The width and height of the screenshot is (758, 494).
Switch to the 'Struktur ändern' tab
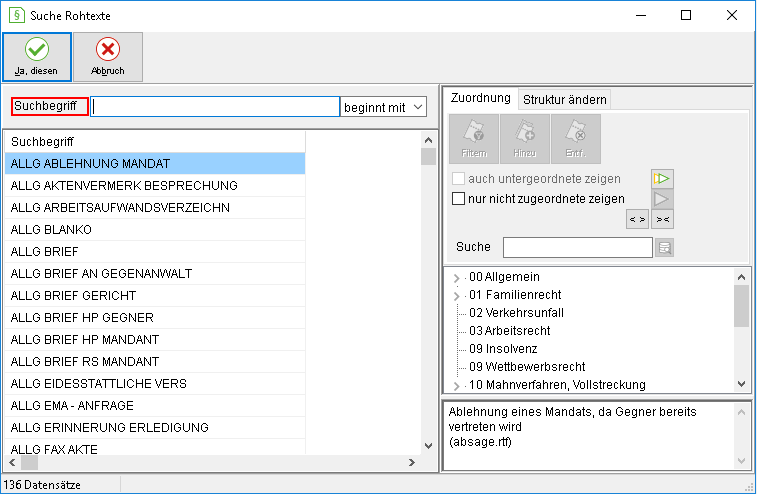(565, 100)
